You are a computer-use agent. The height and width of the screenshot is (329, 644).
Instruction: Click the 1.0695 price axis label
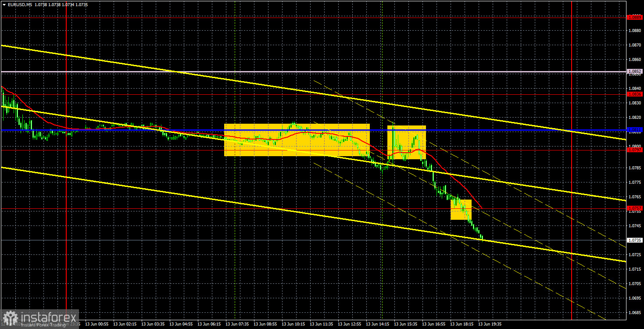tap(635, 298)
